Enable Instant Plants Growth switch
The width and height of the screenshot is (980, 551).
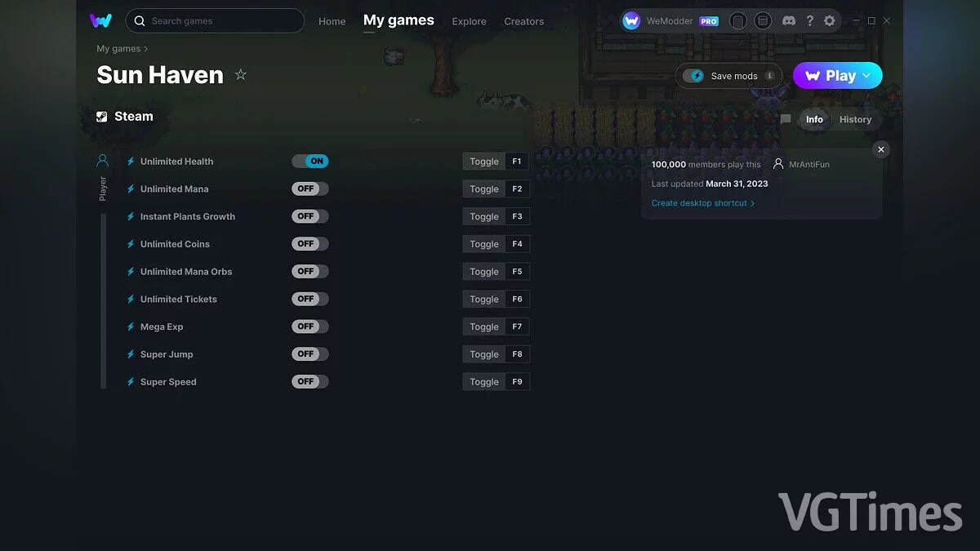pos(310,216)
